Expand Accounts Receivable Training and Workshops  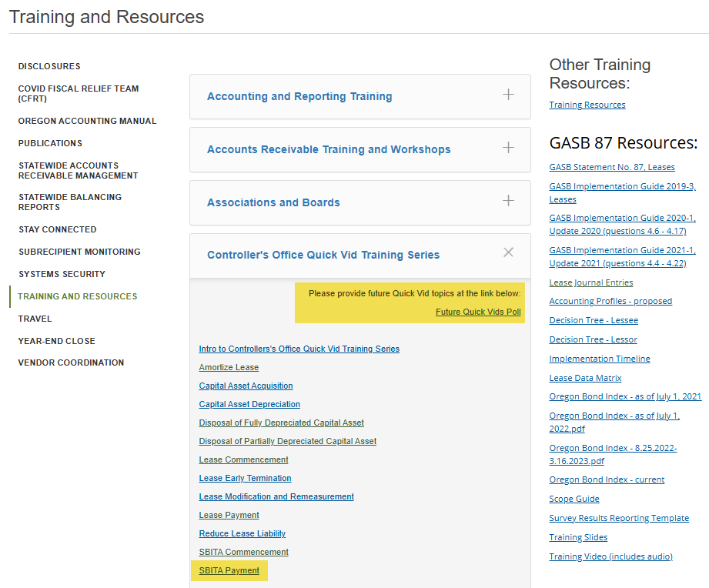[x=329, y=150]
